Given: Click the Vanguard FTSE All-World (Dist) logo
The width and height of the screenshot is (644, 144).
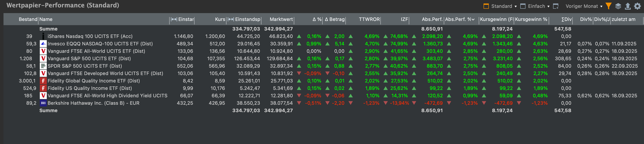Looking at the screenshot, I should click(x=43, y=51).
